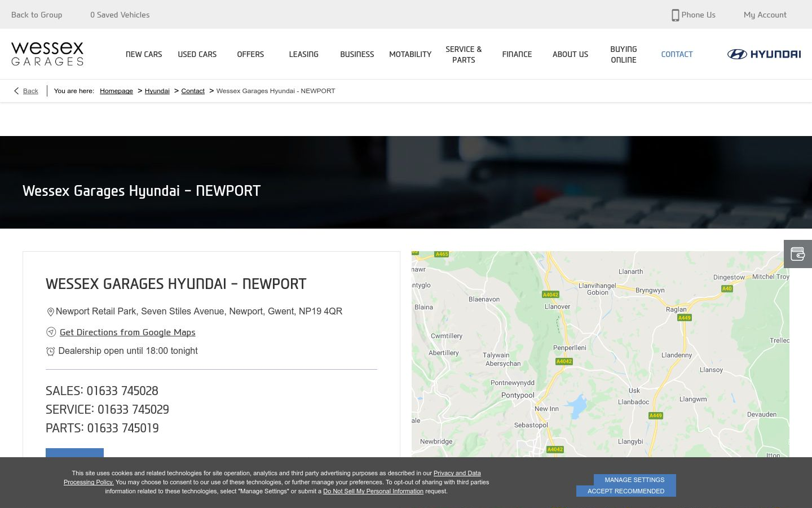Click Manage Settings cookie button
Image resolution: width=812 pixels, height=508 pixels.
coord(634,480)
